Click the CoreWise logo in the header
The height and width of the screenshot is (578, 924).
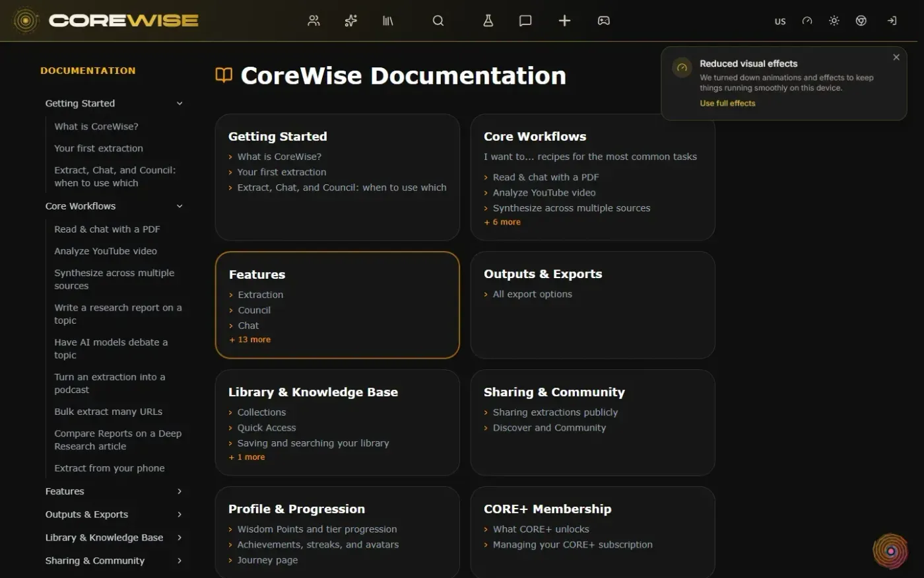(x=106, y=20)
